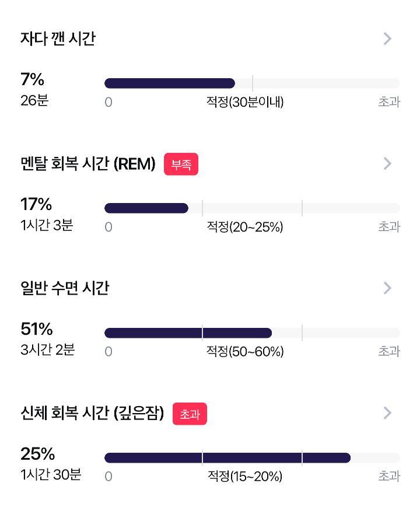Select the 자다 깬 시간 heading
The width and height of the screenshot is (420, 514).
(58, 39)
